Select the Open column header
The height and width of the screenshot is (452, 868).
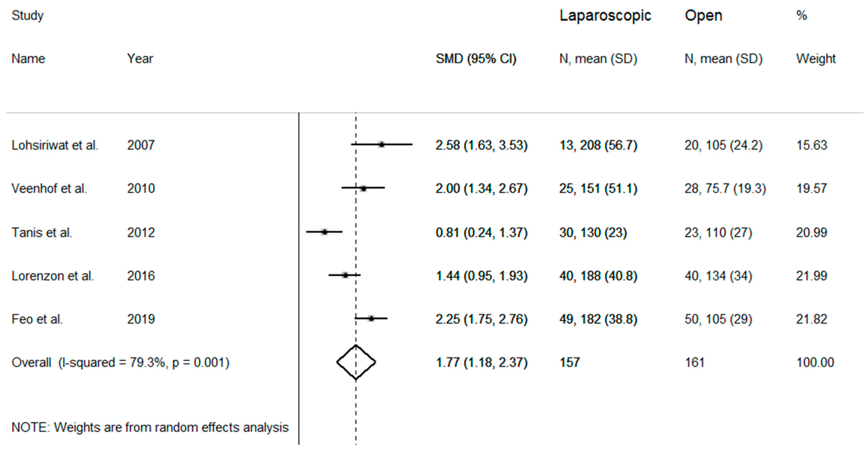point(703,16)
